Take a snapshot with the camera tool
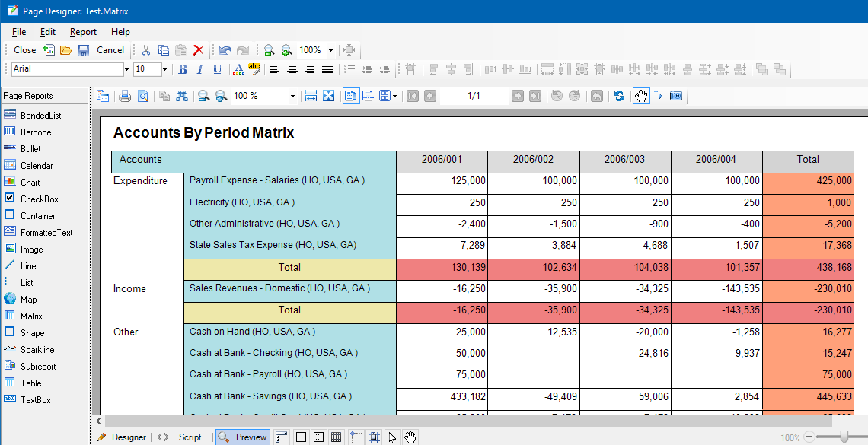Viewport: 868px width, 445px height. pos(676,96)
